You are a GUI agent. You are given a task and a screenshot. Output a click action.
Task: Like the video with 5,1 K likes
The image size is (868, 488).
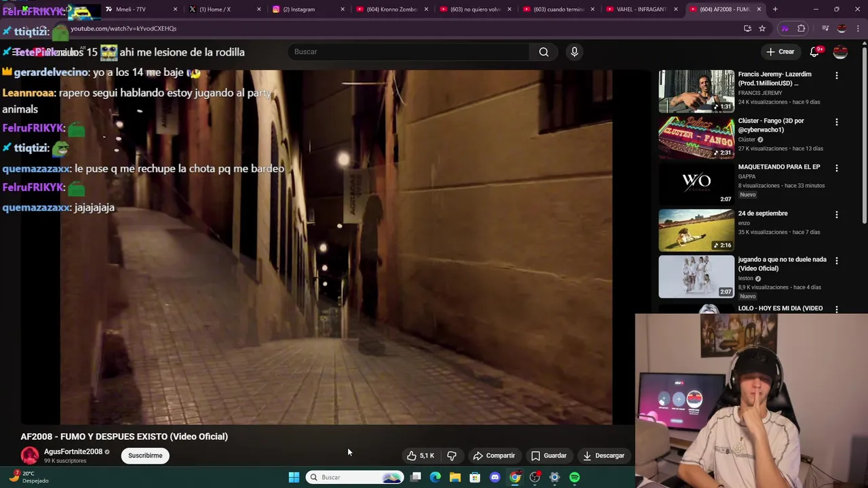click(x=420, y=455)
